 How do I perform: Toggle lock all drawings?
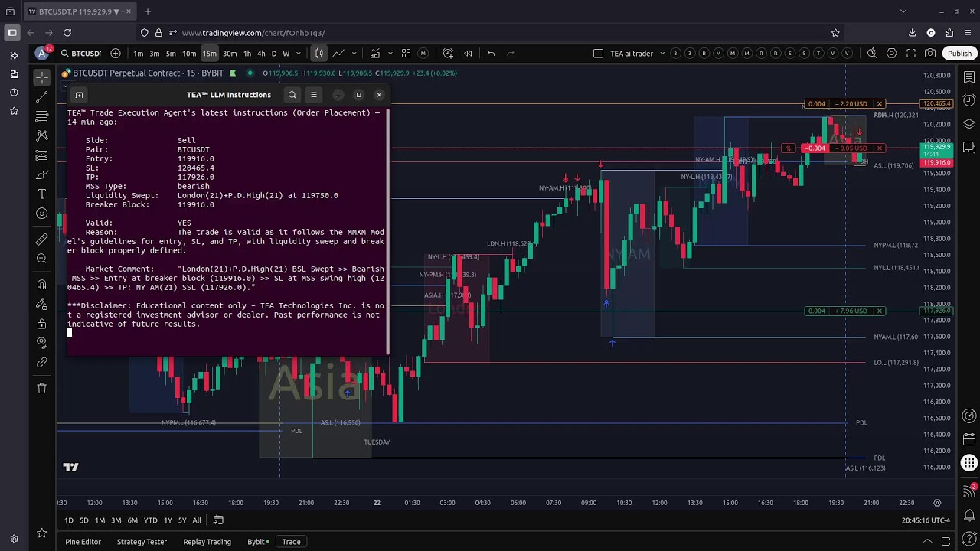click(x=42, y=324)
